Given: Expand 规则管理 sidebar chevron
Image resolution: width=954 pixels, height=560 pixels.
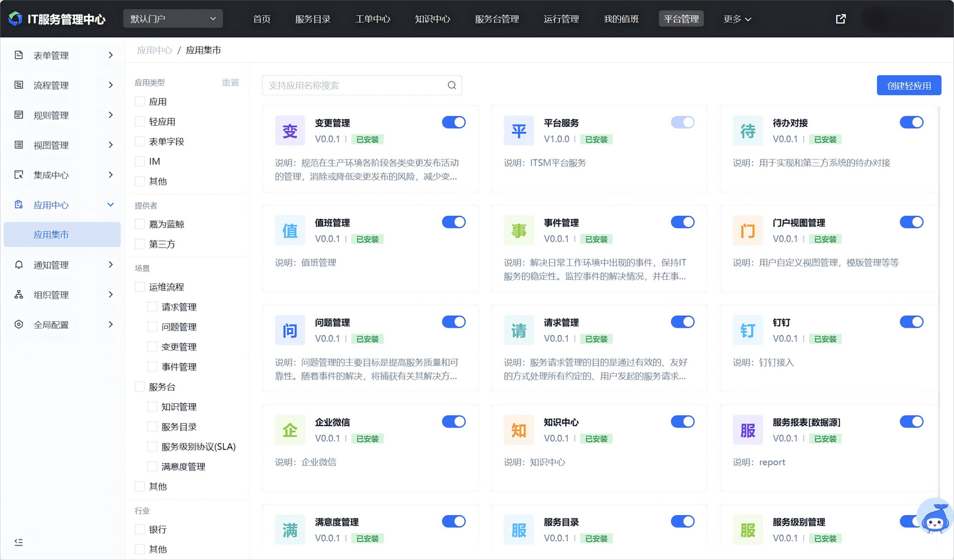Looking at the screenshot, I should [111, 115].
